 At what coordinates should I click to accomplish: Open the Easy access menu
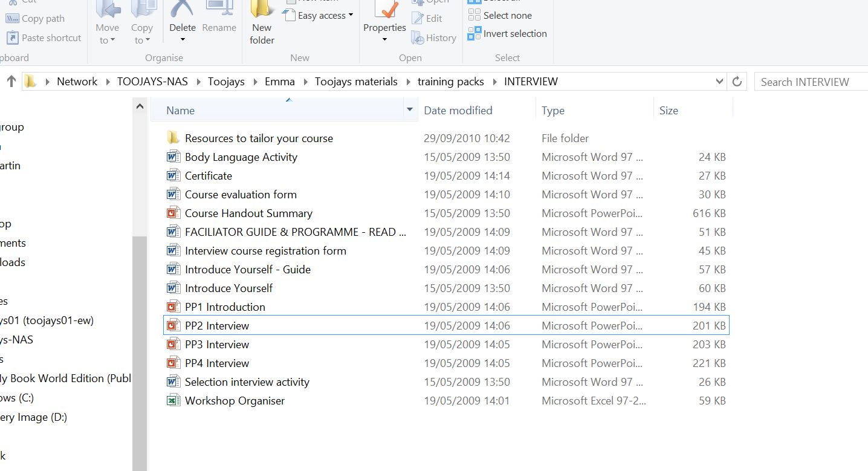pyautogui.click(x=318, y=16)
